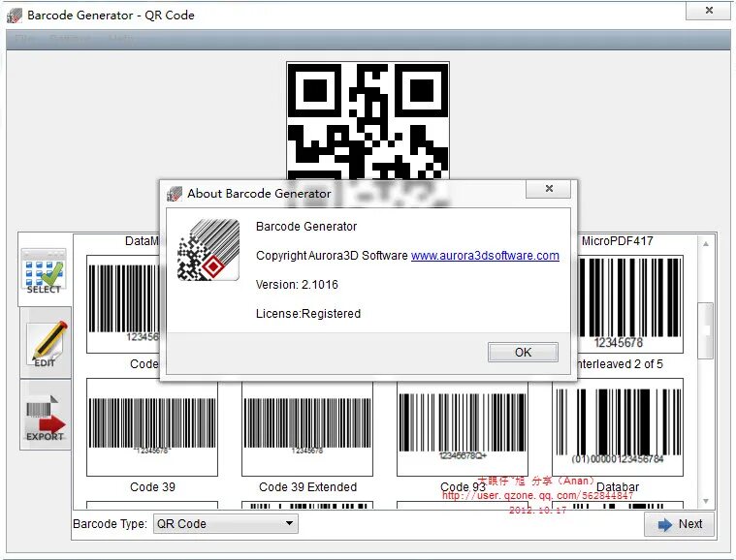The width and height of the screenshot is (736, 560).
Task: Select the Code 39 barcode thumbnail
Action: click(152, 427)
